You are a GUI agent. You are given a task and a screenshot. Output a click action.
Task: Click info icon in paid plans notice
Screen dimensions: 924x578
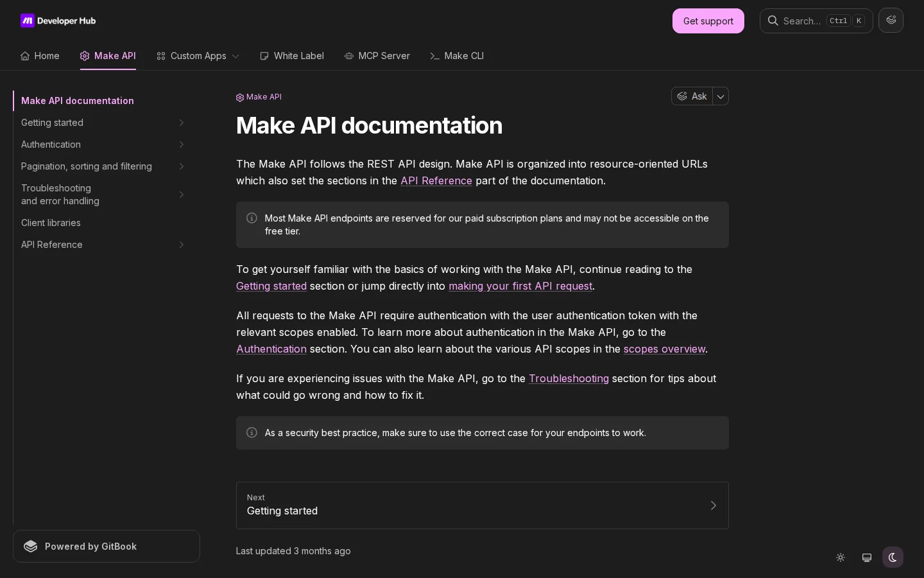252,218
